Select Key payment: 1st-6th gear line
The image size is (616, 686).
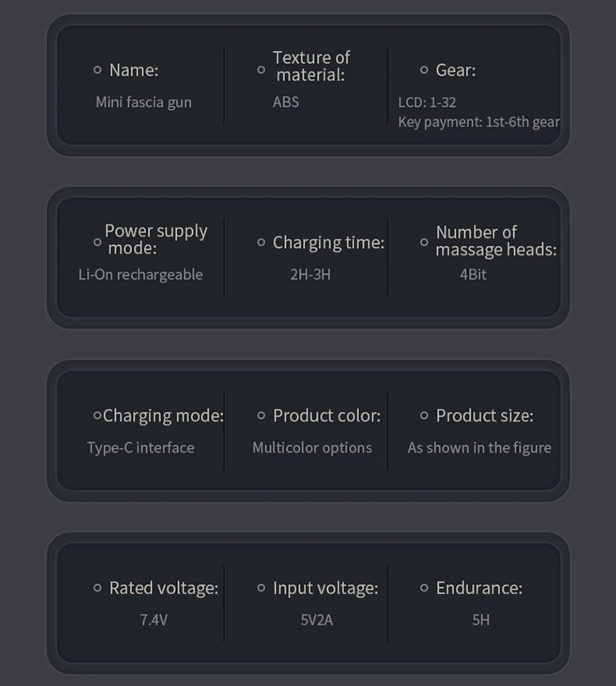click(479, 122)
